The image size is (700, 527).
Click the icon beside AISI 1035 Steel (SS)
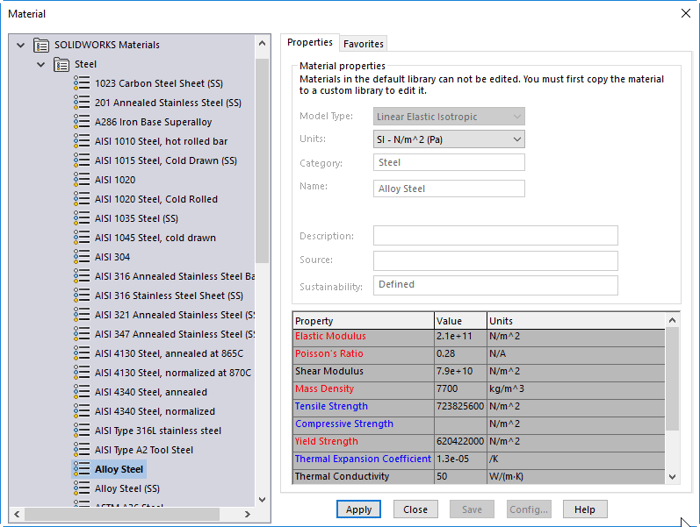click(x=82, y=218)
